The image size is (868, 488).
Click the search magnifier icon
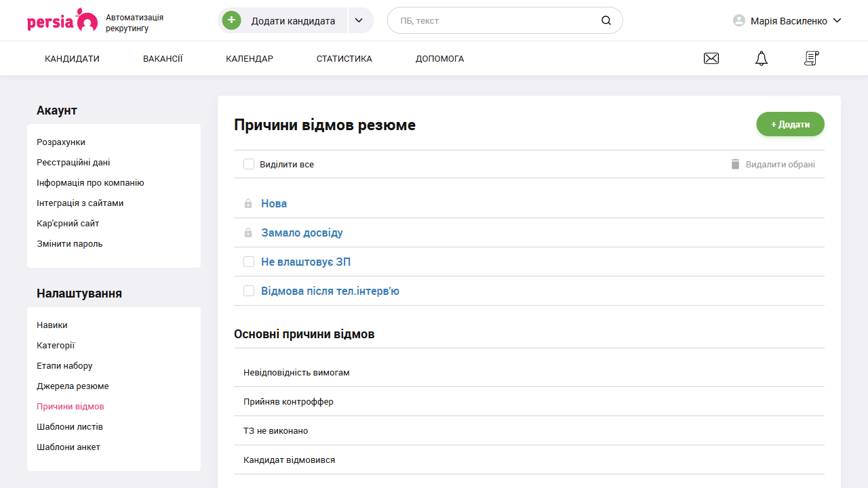[x=606, y=20]
